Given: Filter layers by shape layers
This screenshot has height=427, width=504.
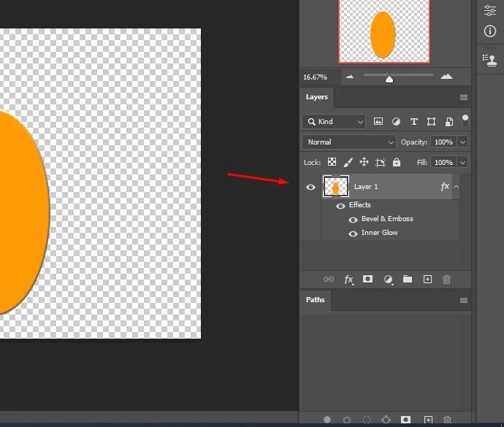Looking at the screenshot, I should 431,121.
